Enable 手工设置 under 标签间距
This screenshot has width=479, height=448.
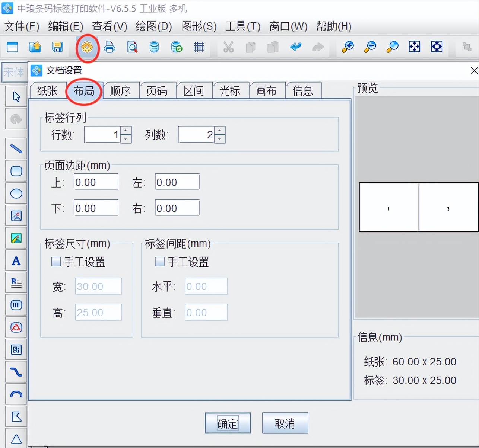pos(159,262)
